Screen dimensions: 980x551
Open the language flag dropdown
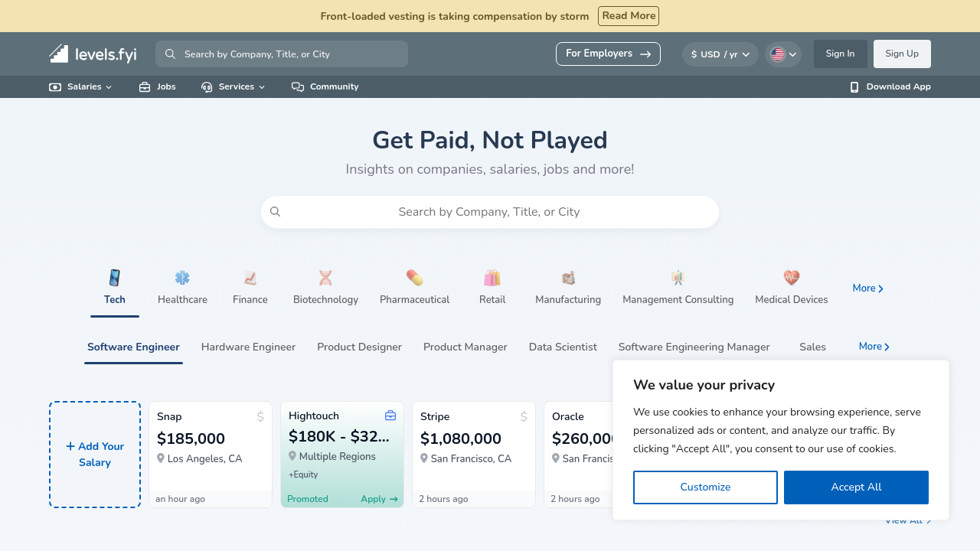pos(782,54)
